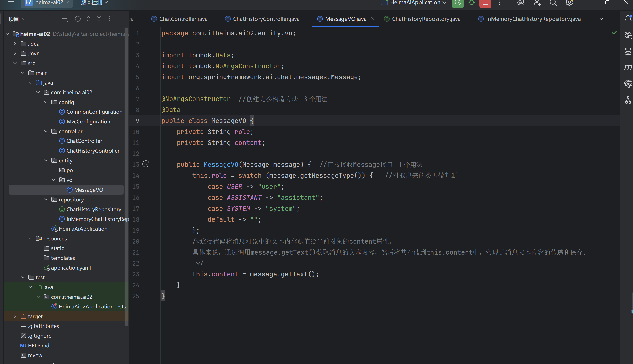Collapse all in project tree
This screenshot has width=633, height=364.
coord(99,19)
